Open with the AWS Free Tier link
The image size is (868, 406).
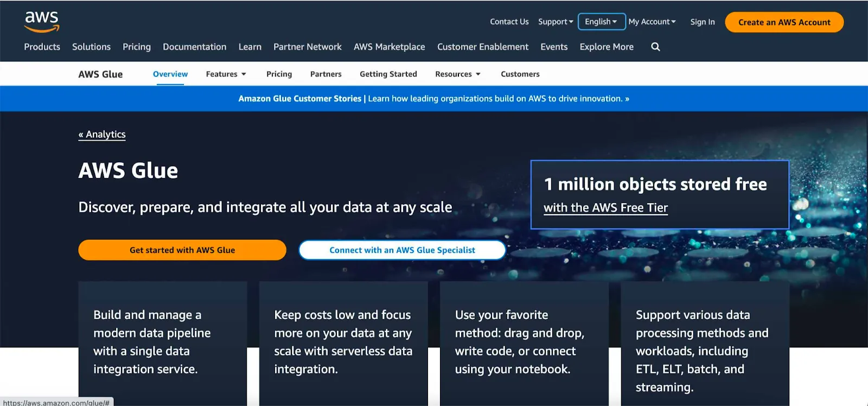tap(605, 208)
